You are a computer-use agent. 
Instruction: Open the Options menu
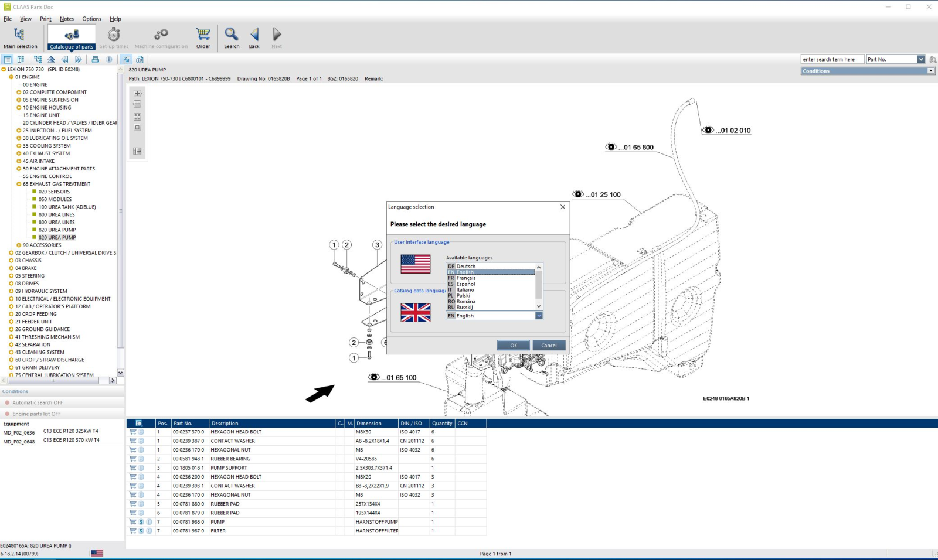[x=91, y=19]
